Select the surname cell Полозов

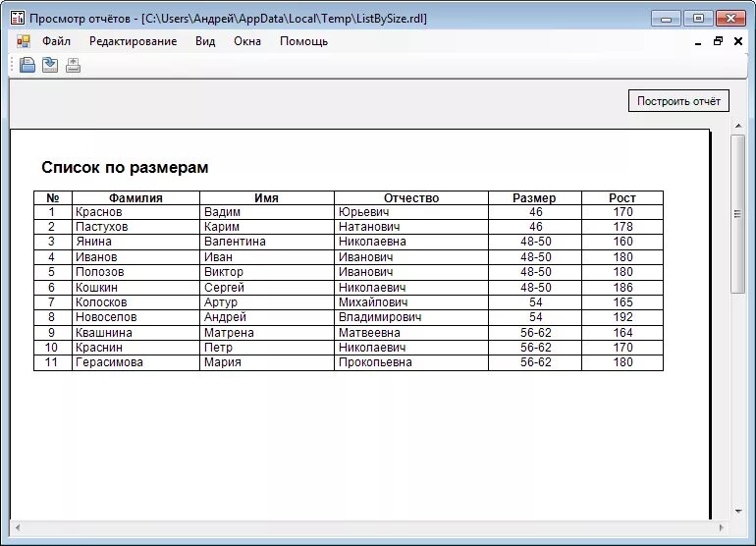point(135,272)
